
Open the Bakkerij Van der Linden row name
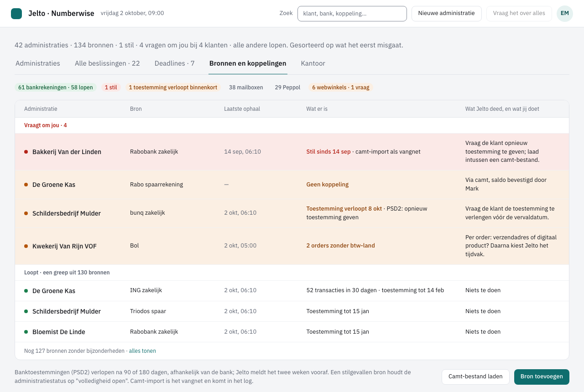point(67,152)
